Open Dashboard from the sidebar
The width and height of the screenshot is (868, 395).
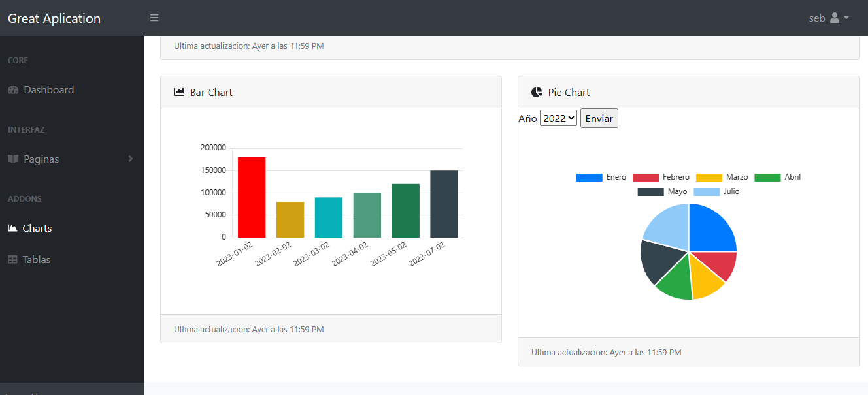coord(48,90)
